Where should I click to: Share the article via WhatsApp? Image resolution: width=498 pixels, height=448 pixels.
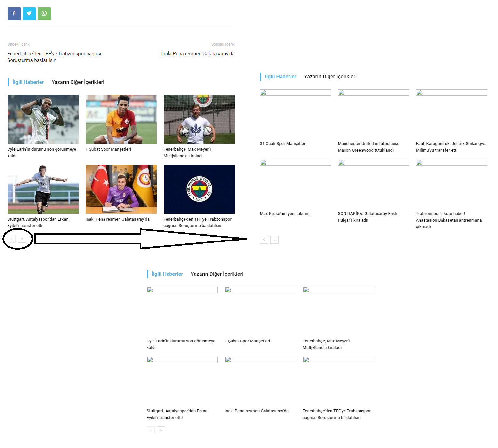(44, 14)
